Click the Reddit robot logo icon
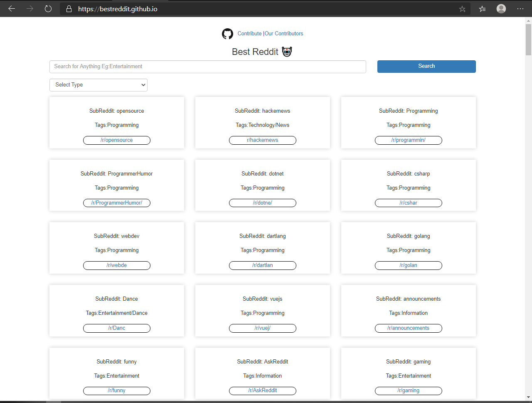The height and width of the screenshot is (403, 532). [x=287, y=52]
